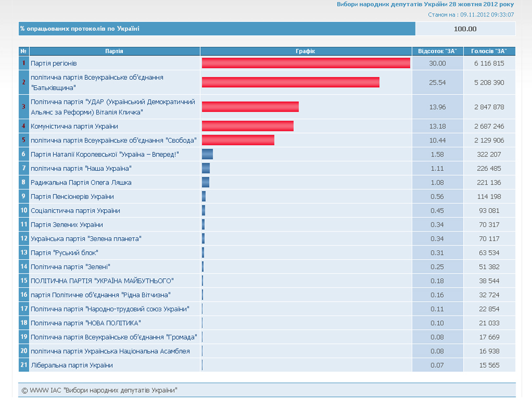
Task: Open the "Ліберальна партія України" entry
Action: [72, 365]
